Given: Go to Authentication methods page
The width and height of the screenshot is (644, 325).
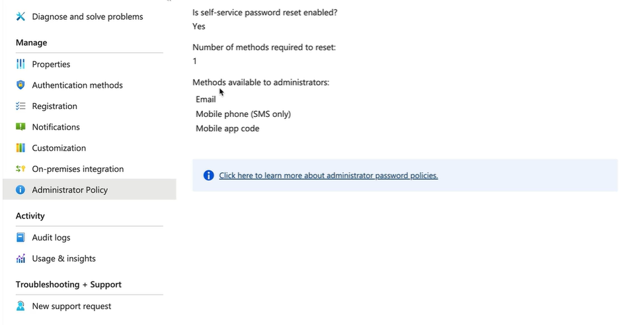Looking at the screenshot, I should click(x=77, y=85).
